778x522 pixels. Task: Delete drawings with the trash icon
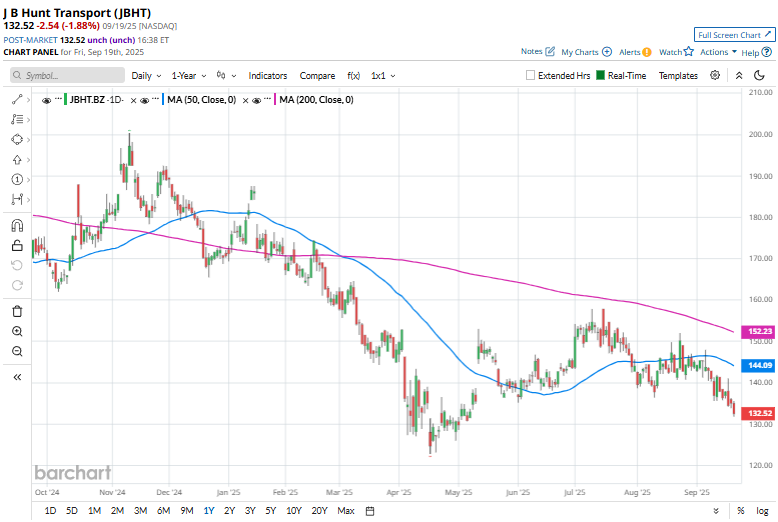click(17, 311)
